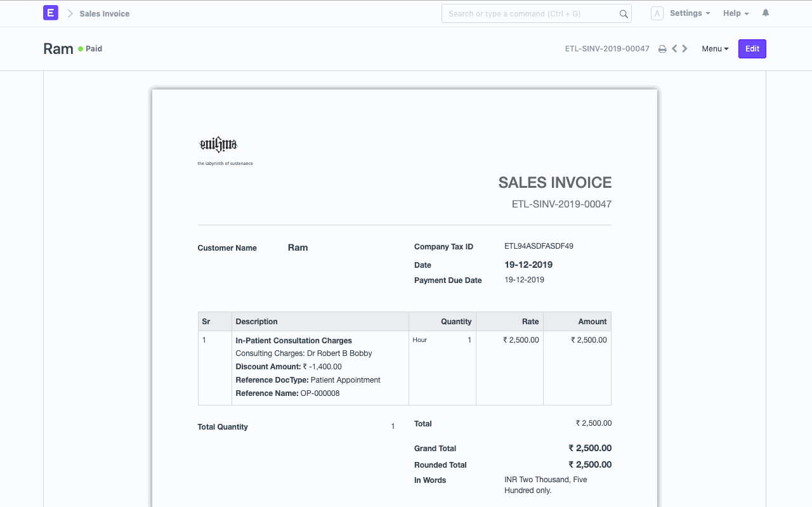This screenshot has width=812, height=507.
Task: Click the enigma company logo
Action: [x=218, y=145]
